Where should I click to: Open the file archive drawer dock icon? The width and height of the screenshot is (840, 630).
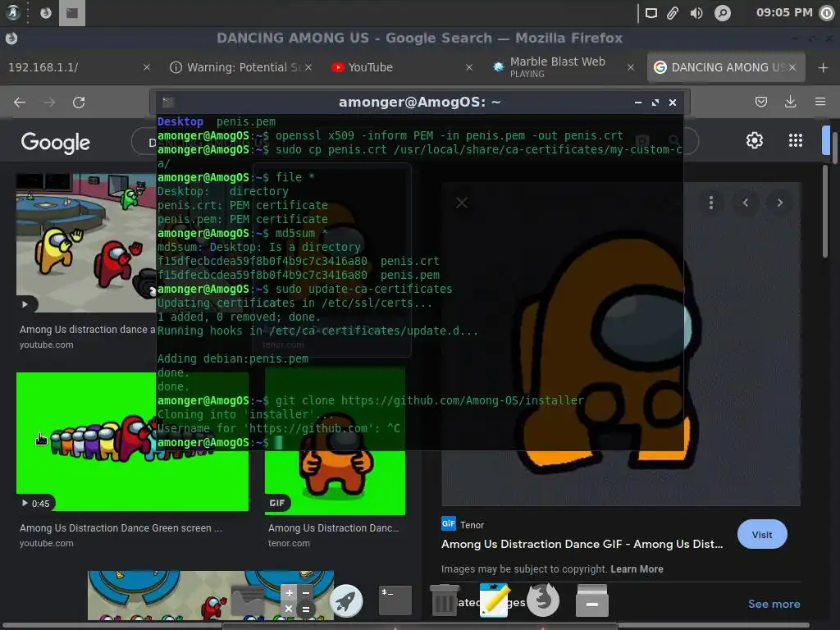pyautogui.click(x=592, y=600)
